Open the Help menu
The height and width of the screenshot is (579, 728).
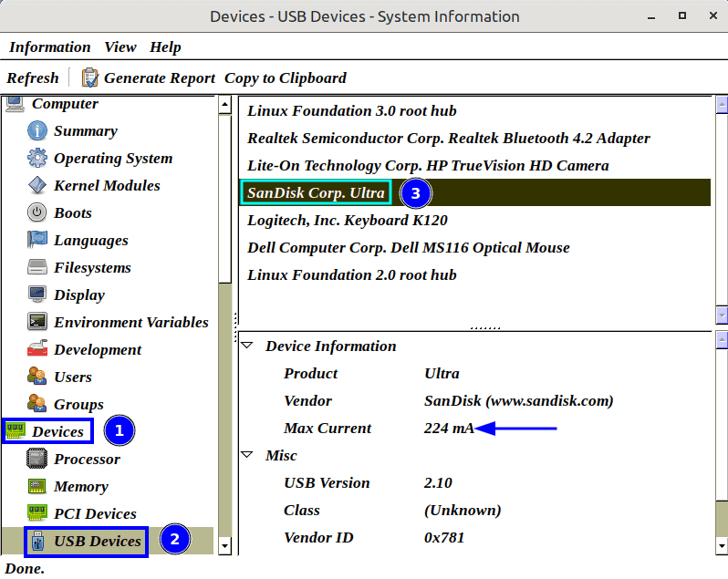point(165,47)
